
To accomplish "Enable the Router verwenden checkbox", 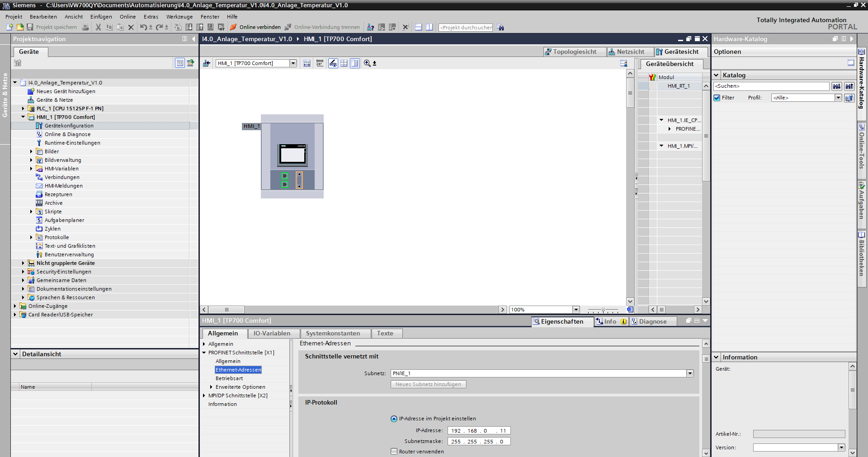I will click(394, 452).
